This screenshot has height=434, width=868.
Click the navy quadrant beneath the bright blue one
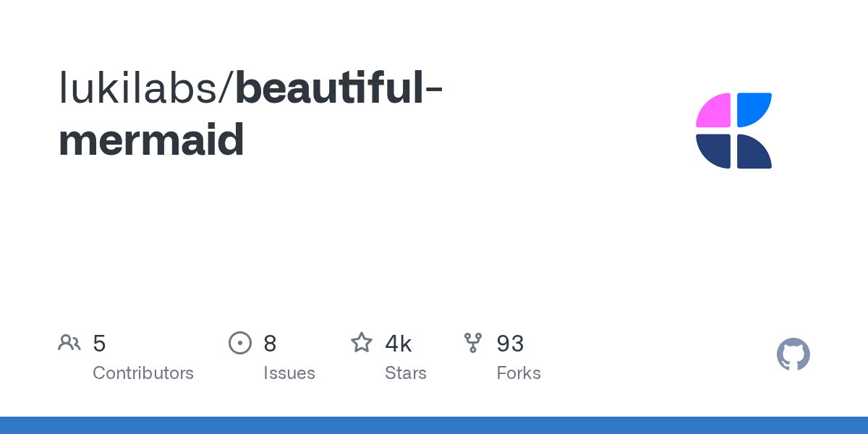pos(752,151)
